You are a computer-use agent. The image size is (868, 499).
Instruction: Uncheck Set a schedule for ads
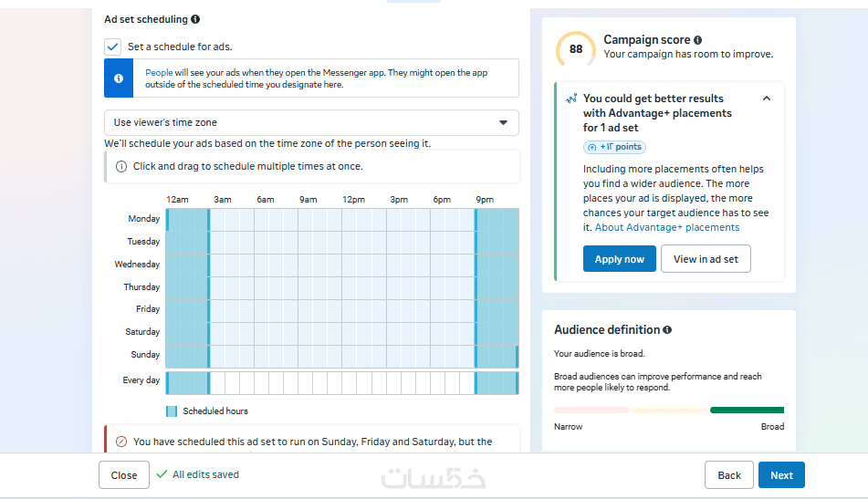(x=113, y=47)
